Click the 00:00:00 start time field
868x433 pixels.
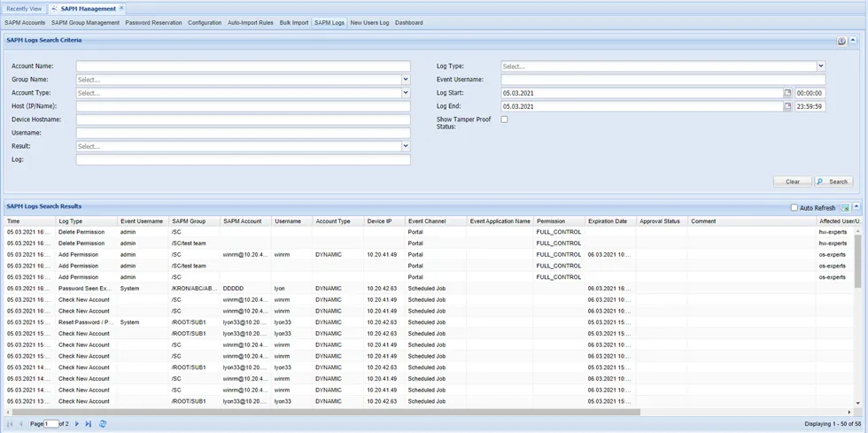(810, 93)
